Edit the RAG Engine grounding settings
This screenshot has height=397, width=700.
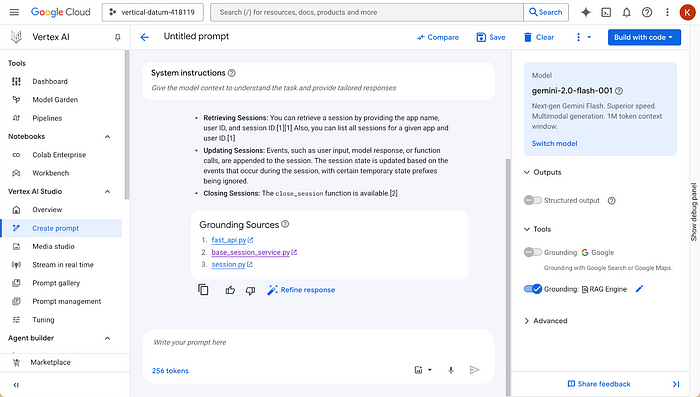pyautogui.click(x=639, y=289)
